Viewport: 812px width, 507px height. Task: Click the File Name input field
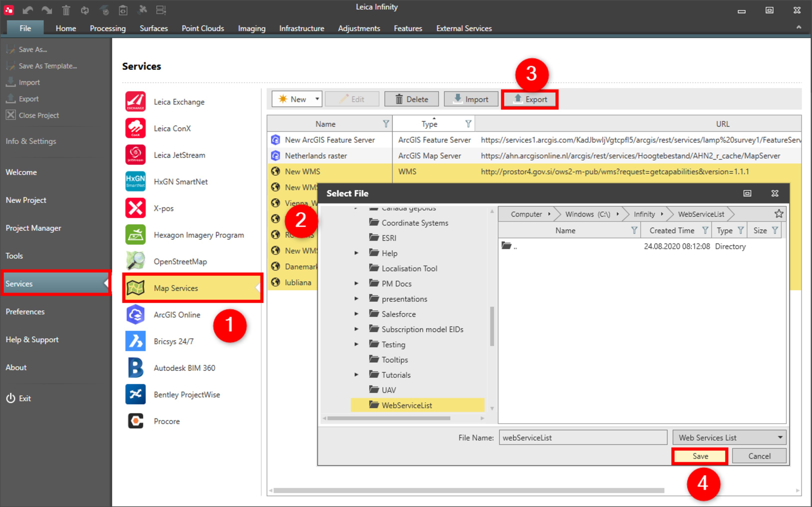point(583,437)
